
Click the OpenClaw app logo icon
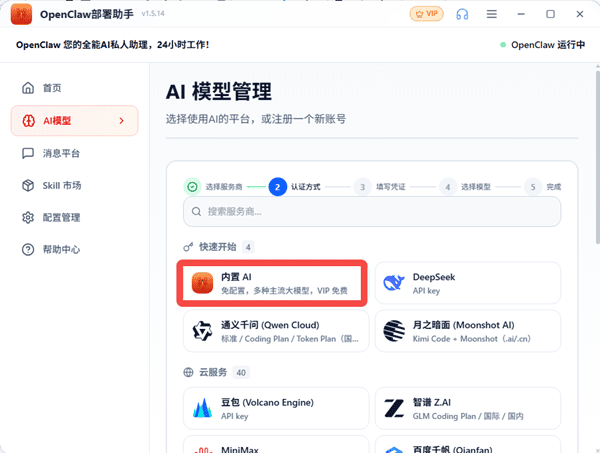click(x=21, y=14)
